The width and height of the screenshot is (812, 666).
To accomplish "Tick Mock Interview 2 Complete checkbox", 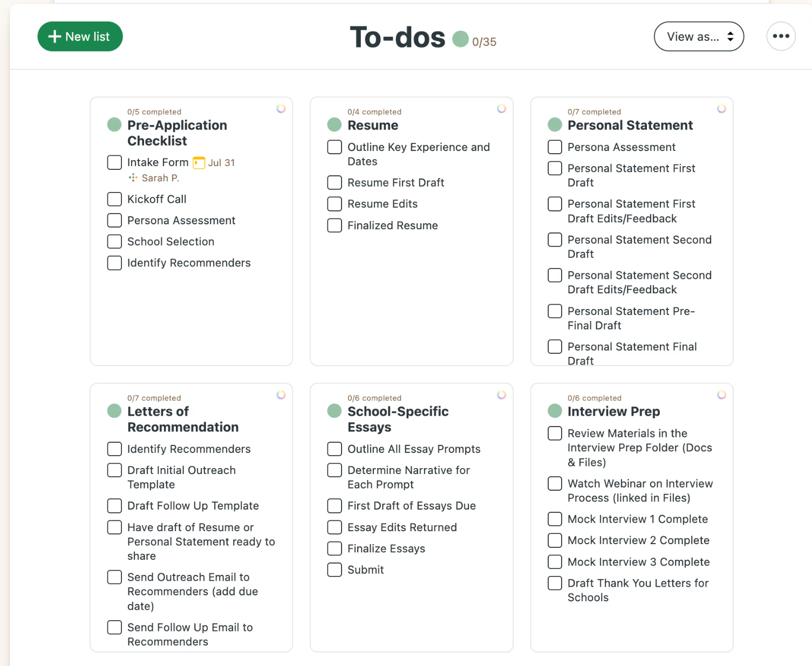I will click(x=555, y=540).
